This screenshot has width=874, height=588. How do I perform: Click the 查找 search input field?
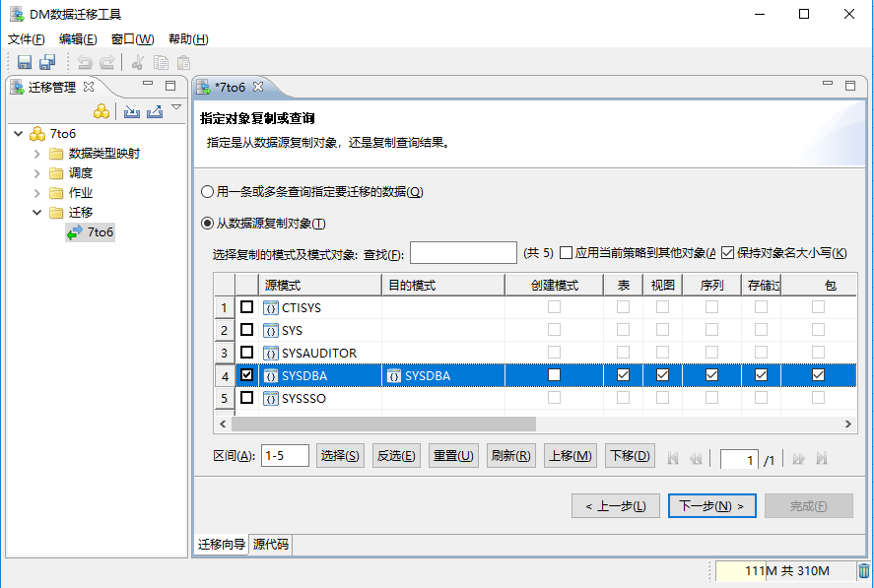point(463,251)
